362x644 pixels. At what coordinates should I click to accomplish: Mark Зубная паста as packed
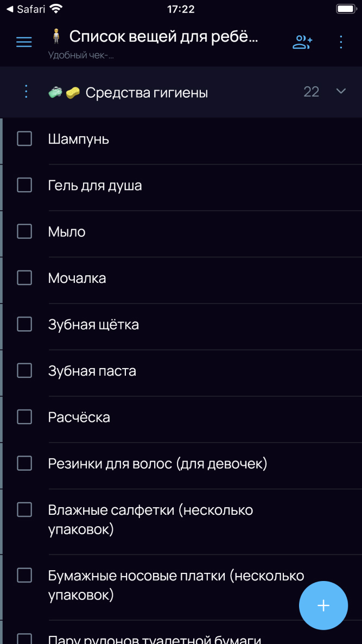[24, 371]
